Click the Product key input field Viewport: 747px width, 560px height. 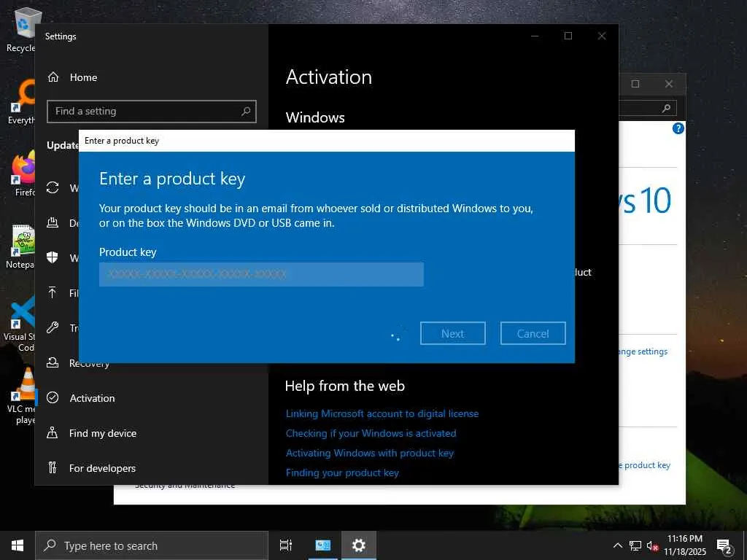click(261, 274)
